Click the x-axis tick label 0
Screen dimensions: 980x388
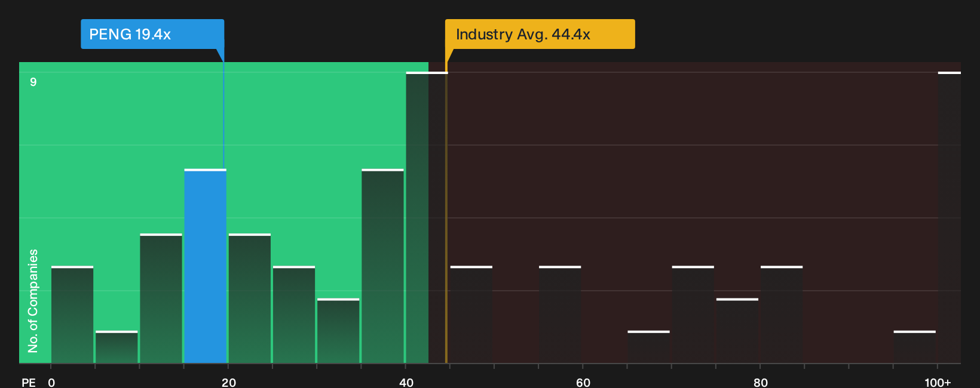[51, 383]
